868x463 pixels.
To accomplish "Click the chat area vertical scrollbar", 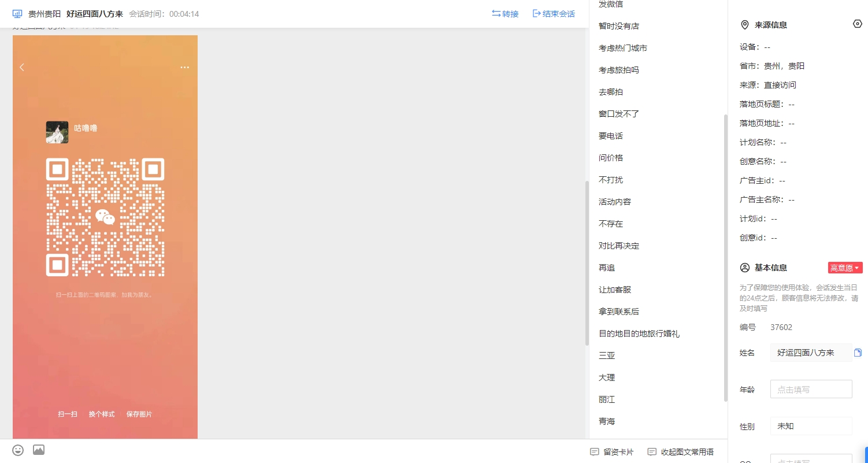I will point(586,263).
